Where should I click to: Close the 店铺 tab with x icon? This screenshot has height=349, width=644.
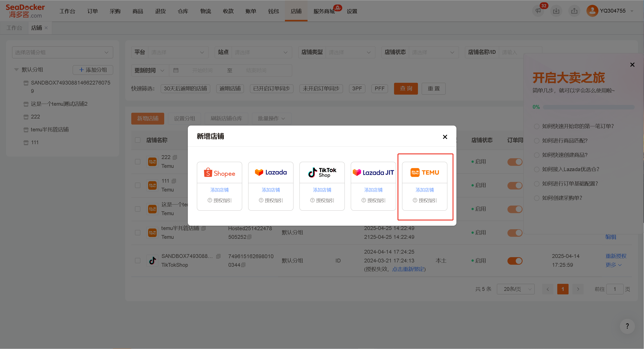point(46,28)
